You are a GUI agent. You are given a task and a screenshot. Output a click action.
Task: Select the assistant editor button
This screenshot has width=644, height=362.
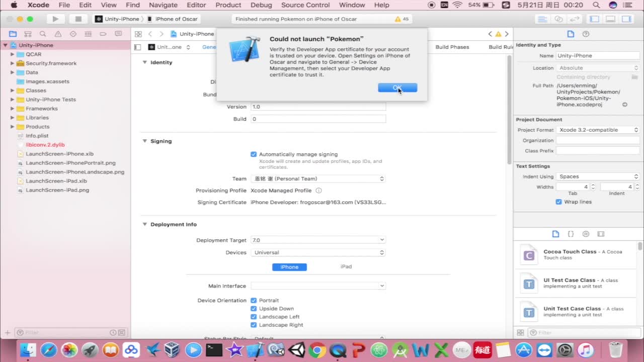558,19
